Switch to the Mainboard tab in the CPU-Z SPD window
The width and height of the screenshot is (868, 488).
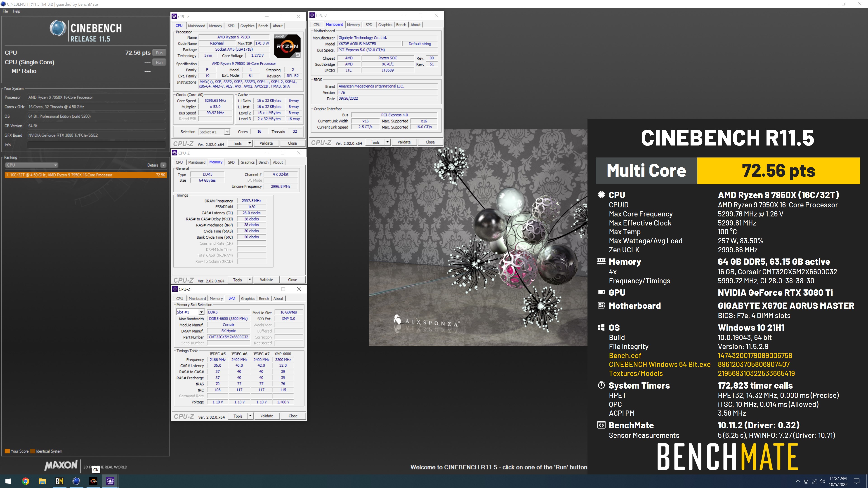pyautogui.click(x=197, y=298)
